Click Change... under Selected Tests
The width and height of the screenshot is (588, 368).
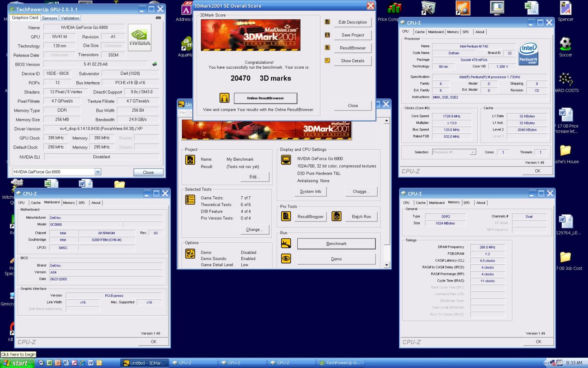[x=254, y=229]
